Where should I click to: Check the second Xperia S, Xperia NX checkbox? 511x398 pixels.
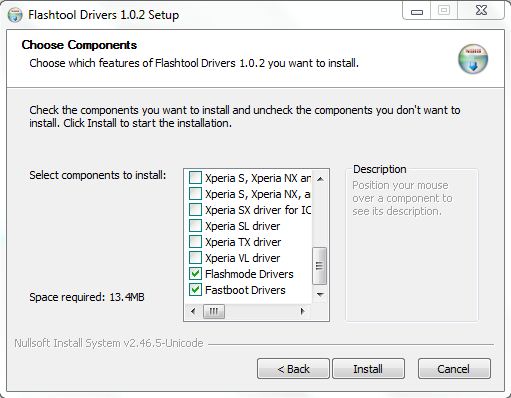click(x=195, y=194)
